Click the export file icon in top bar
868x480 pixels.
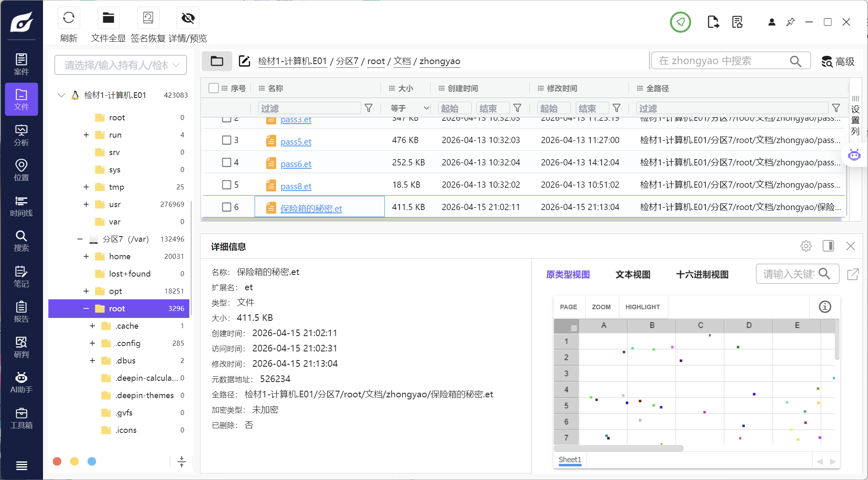pos(713,22)
